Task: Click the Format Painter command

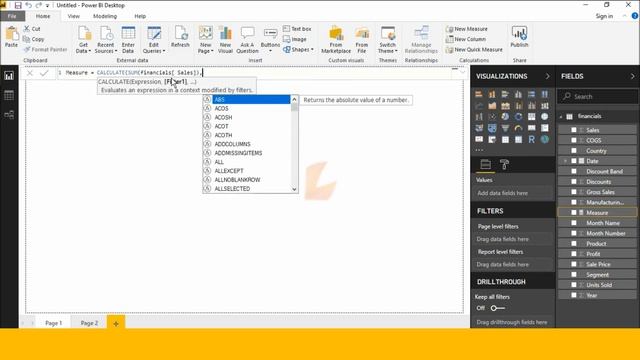Action: pyautogui.click(x=45, y=49)
